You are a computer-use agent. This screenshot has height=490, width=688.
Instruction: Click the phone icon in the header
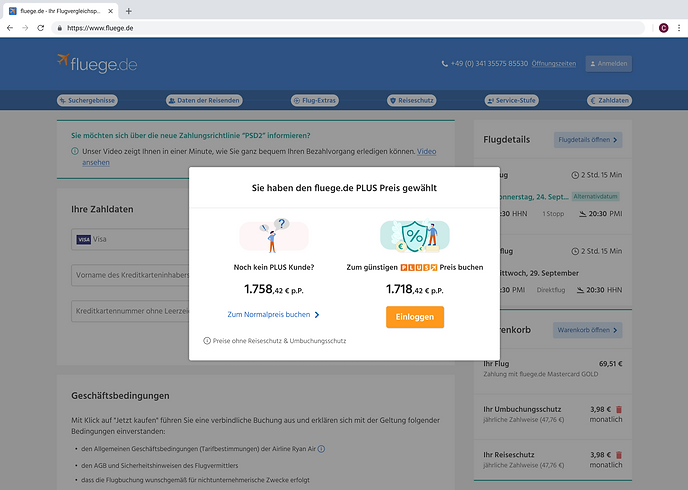click(x=444, y=64)
